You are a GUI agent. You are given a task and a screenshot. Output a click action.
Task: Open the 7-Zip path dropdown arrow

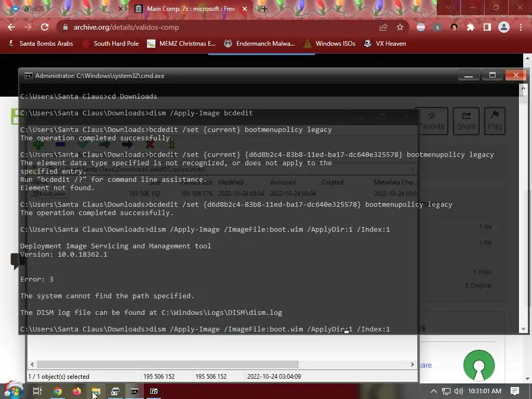pyautogui.click(x=413, y=169)
